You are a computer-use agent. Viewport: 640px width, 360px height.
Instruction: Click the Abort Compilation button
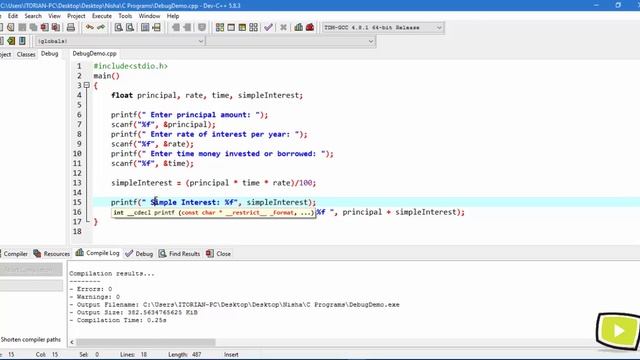click(31, 269)
